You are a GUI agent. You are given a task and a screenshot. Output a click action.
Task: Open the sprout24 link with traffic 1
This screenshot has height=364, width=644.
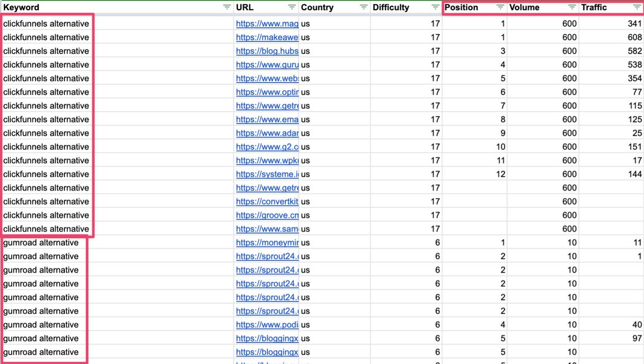click(267, 256)
